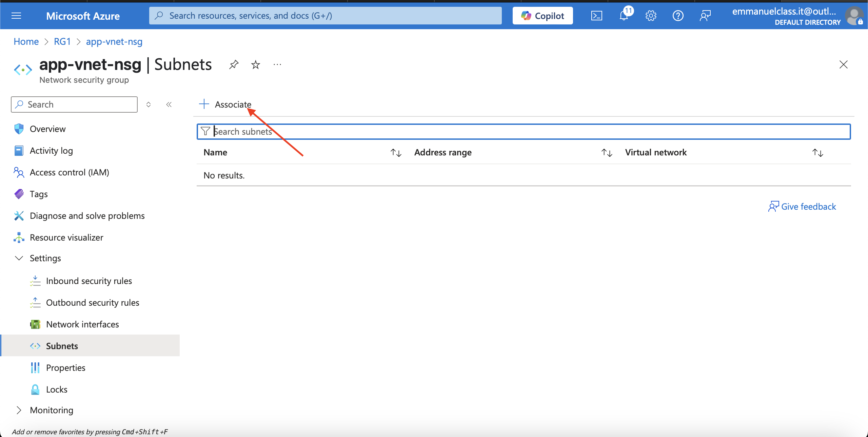This screenshot has height=437, width=868.
Task: Click the Access control people icon
Action: pos(19,172)
